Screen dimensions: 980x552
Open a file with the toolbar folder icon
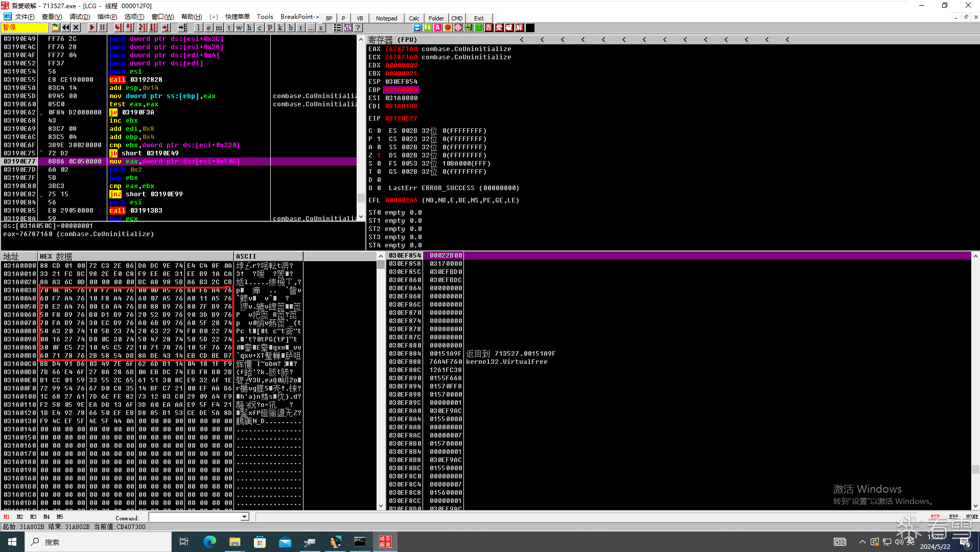[x=55, y=28]
